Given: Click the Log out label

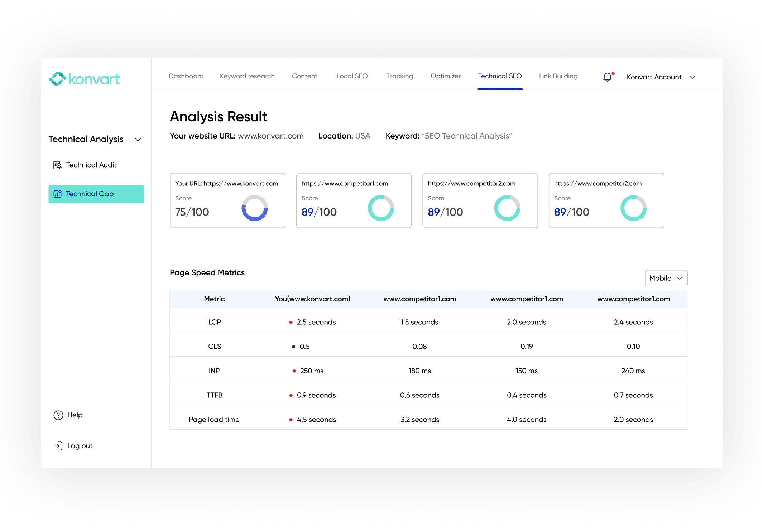Looking at the screenshot, I should tap(80, 446).
